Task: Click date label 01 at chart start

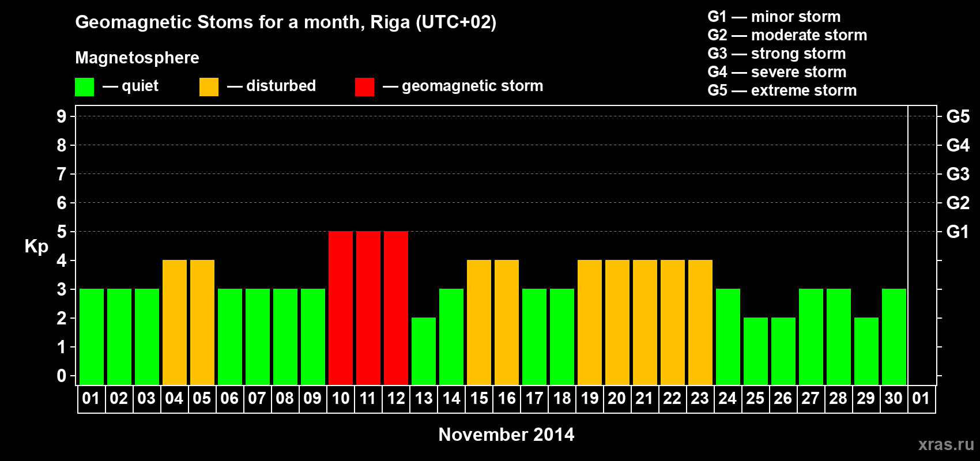Action: click(91, 399)
